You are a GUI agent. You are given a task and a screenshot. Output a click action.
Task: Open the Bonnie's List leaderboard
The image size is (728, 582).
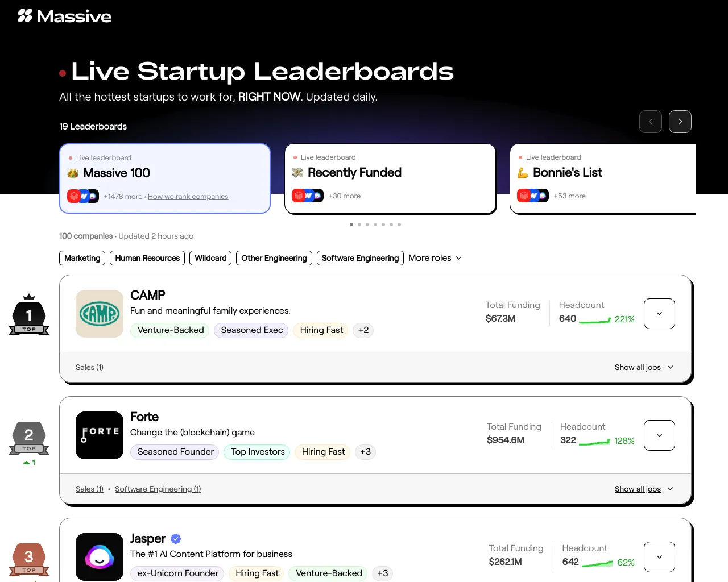pos(603,178)
